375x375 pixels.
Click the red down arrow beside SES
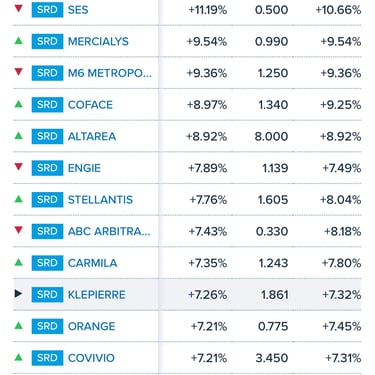coord(19,8)
